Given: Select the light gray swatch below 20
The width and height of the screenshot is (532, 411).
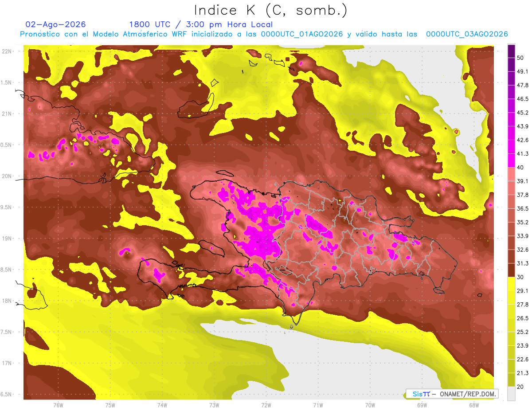Looking at the screenshot, I should (511, 393).
